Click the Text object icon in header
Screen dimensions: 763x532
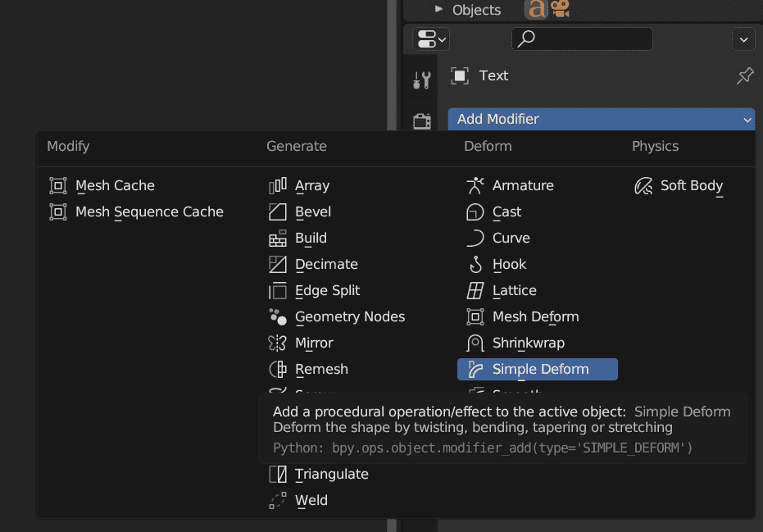[x=460, y=76]
